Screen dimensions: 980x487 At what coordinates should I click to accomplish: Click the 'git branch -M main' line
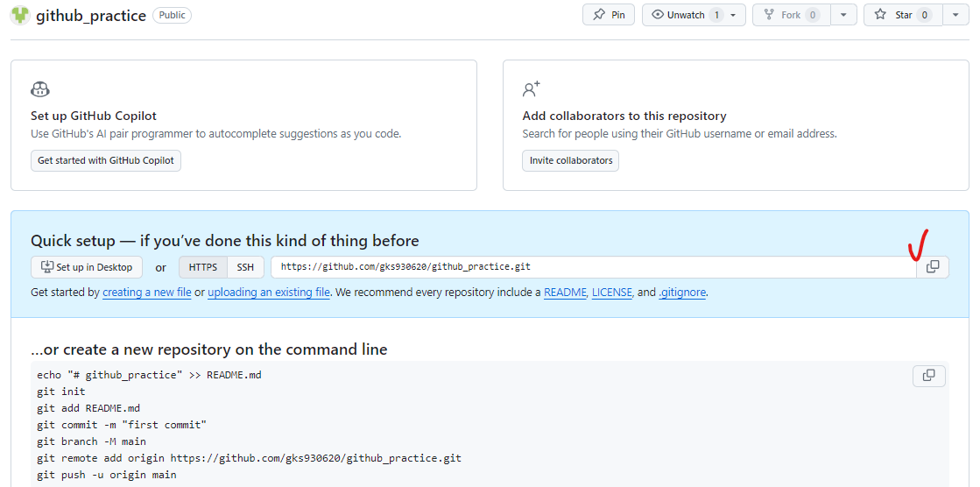[x=91, y=441]
